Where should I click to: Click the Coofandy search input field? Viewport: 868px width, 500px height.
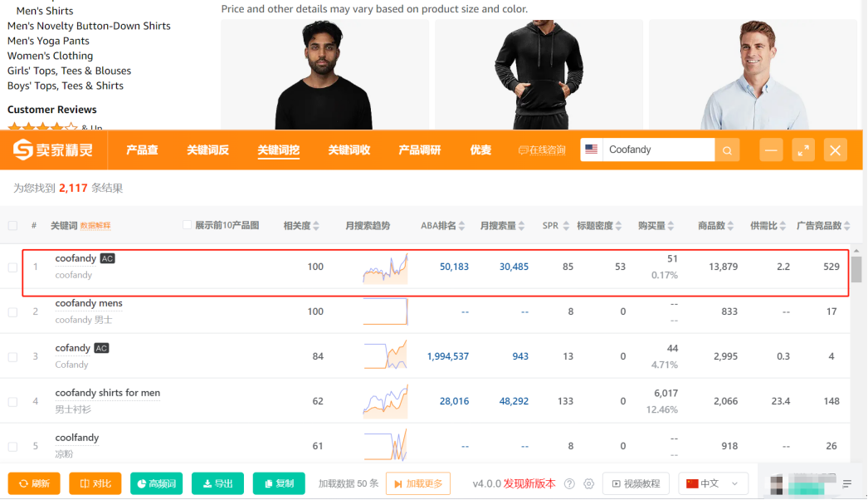(657, 150)
